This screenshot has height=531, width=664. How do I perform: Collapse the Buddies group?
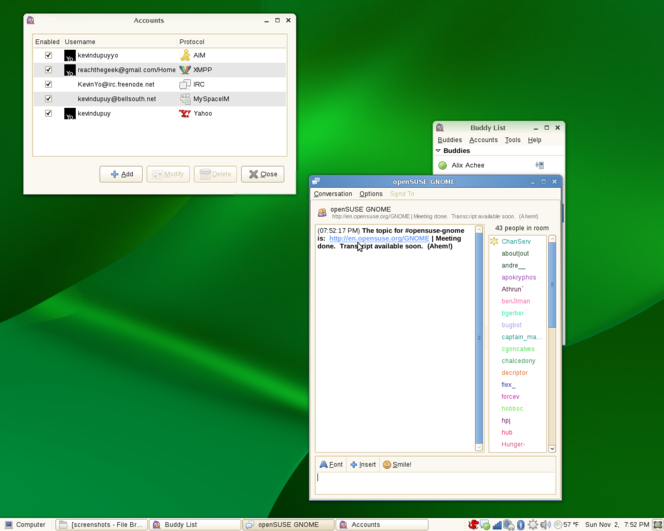coord(438,151)
